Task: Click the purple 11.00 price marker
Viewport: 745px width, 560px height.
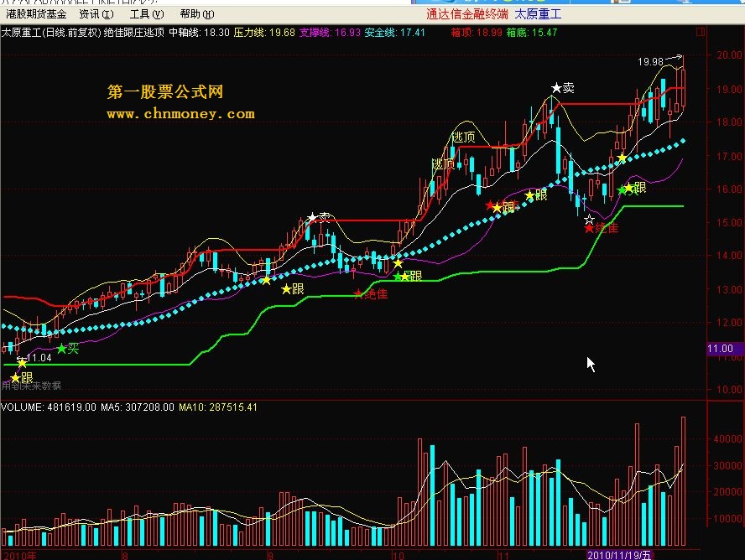Action: coord(725,349)
